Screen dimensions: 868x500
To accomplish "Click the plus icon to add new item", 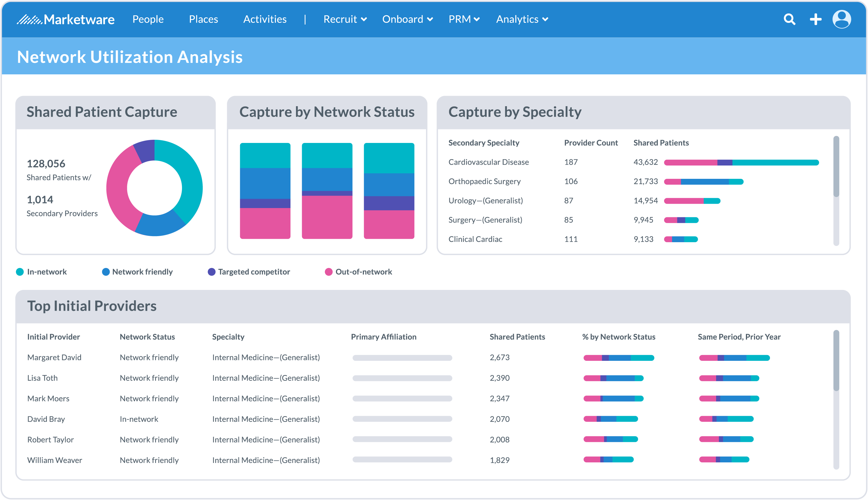I will [815, 20].
